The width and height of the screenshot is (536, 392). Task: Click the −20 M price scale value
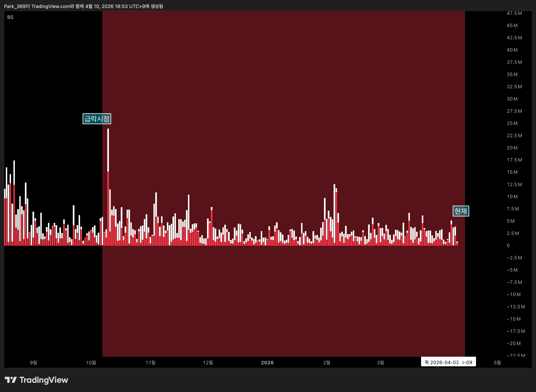coord(514,343)
